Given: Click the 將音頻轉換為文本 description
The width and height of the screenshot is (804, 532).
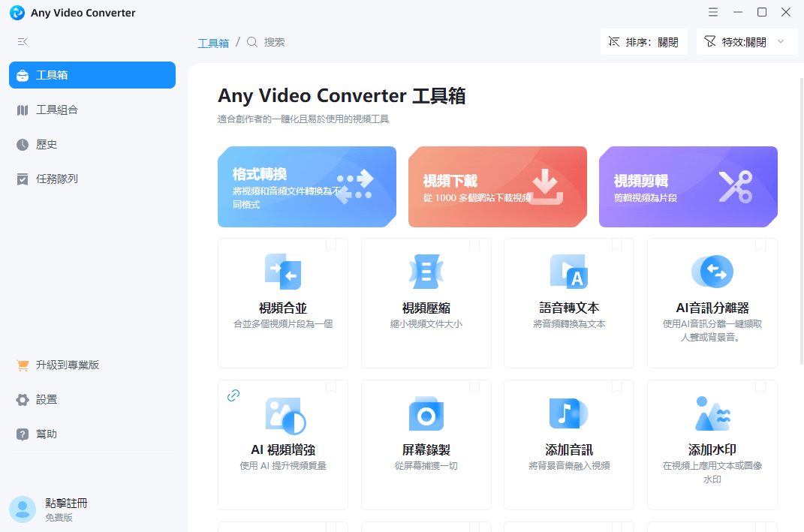Looking at the screenshot, I should pos(569,324).
